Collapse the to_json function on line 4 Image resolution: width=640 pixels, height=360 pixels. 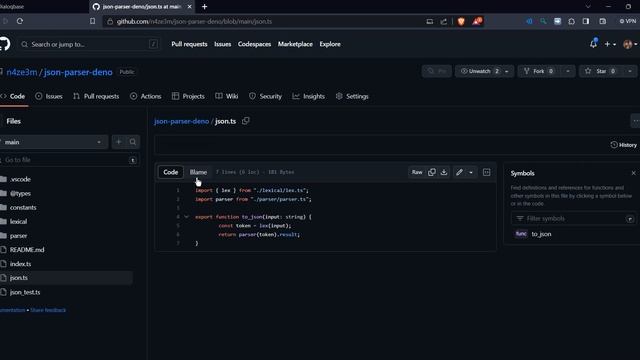point(187,217)
